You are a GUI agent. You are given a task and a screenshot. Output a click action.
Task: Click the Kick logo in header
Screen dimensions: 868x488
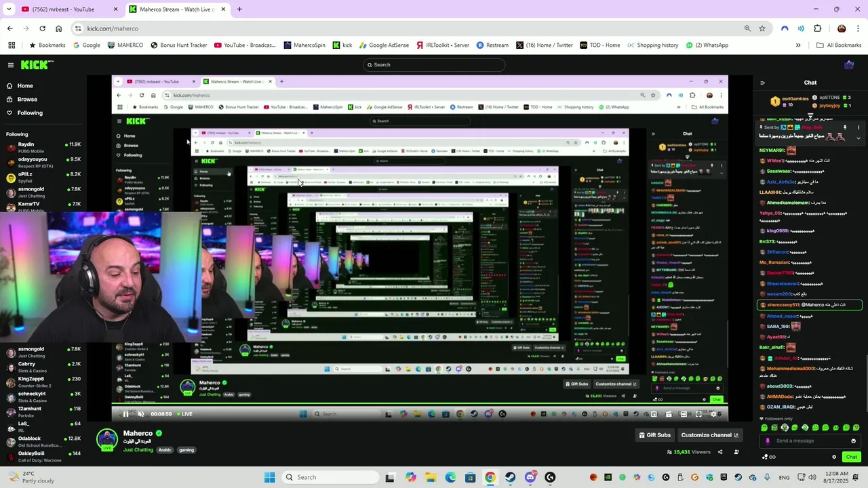coord(36,65)
